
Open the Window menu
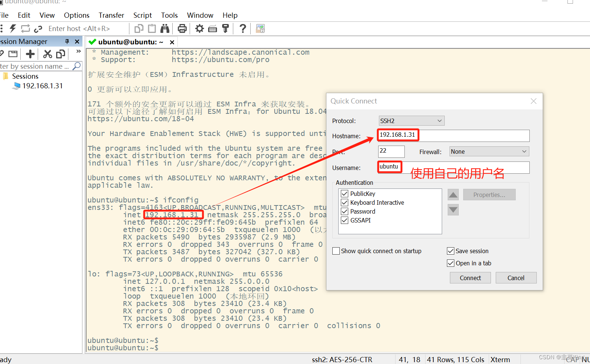(x=200, y=15)
